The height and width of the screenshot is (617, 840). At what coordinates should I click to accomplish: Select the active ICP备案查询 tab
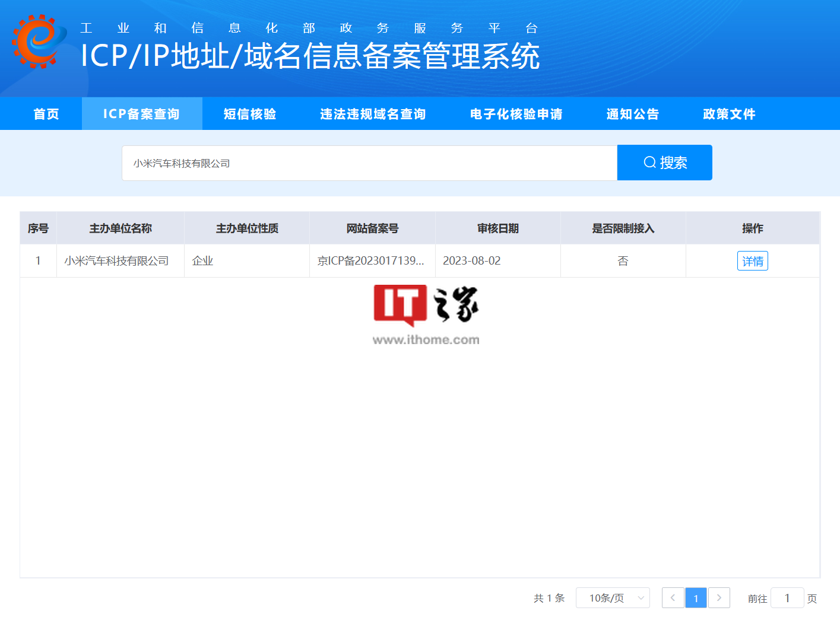pyautogui.click(x=142, y=113)
